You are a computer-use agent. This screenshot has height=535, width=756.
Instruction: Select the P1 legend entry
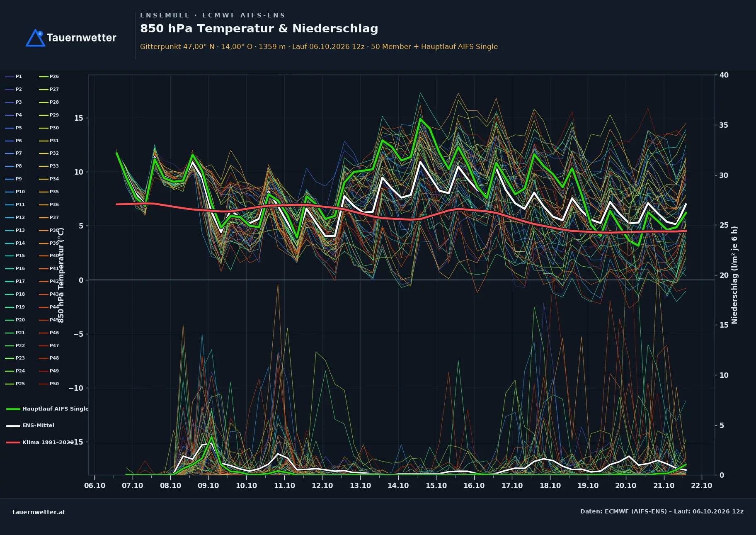click(x=14, y=76)
